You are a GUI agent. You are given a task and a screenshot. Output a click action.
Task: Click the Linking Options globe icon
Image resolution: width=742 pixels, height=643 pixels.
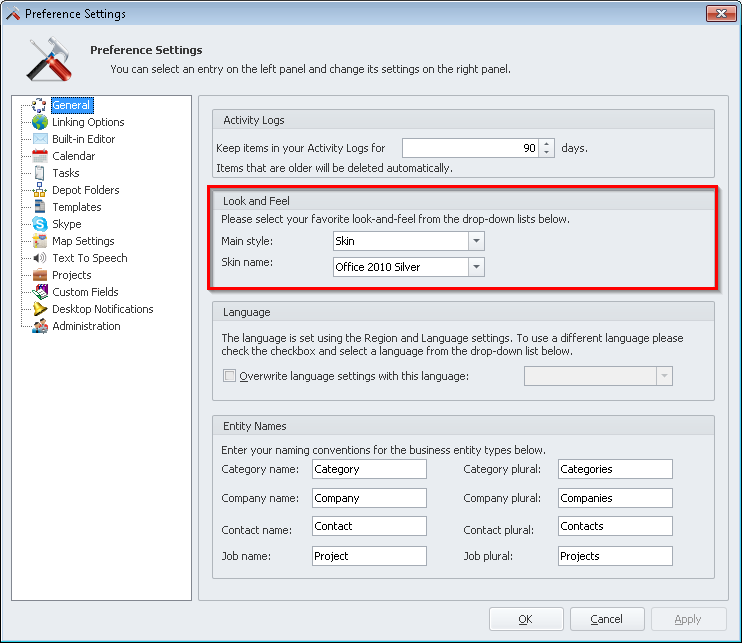coord(40,122)
